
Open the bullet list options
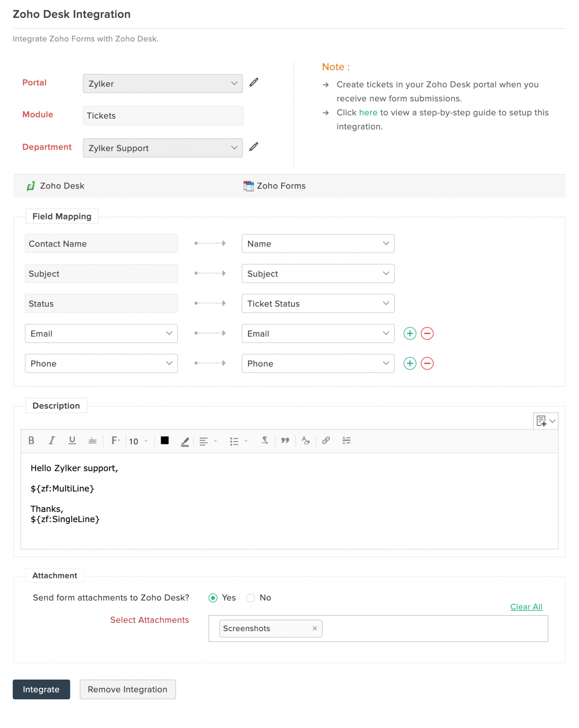point(239,442)
